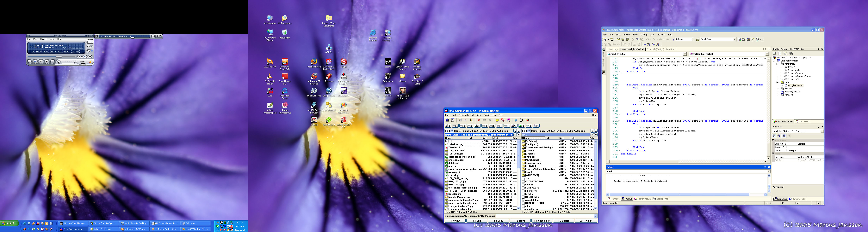The width and height of the screenshot is (868, 232).
Task: Click the red asterisk toolbar icon
Action: [479, 120]
